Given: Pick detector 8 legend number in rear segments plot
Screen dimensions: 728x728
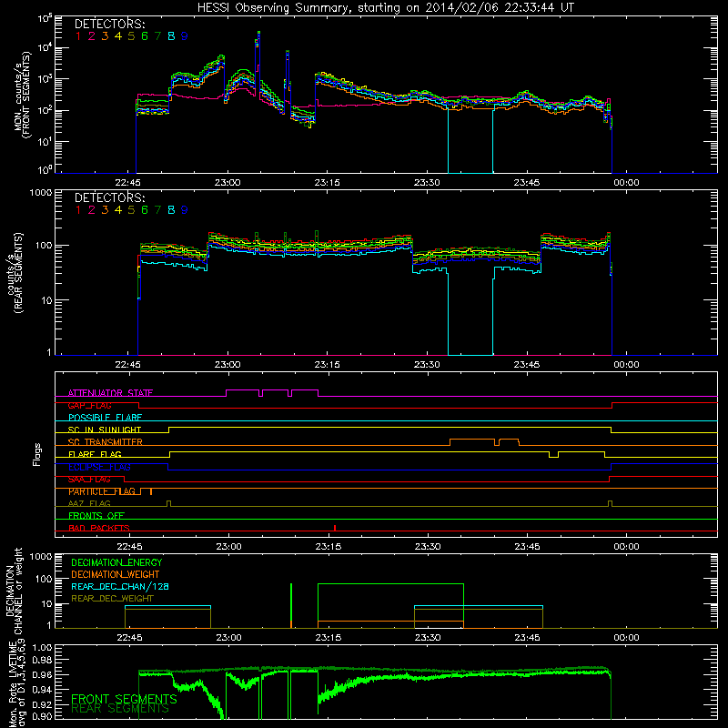Looking at the screenshot, I should click(x=171, y=210).
